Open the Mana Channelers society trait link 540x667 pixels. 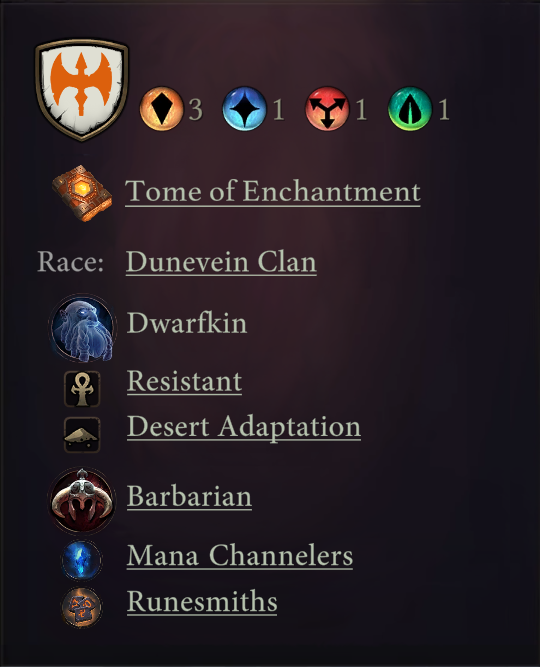click(240, 555)
